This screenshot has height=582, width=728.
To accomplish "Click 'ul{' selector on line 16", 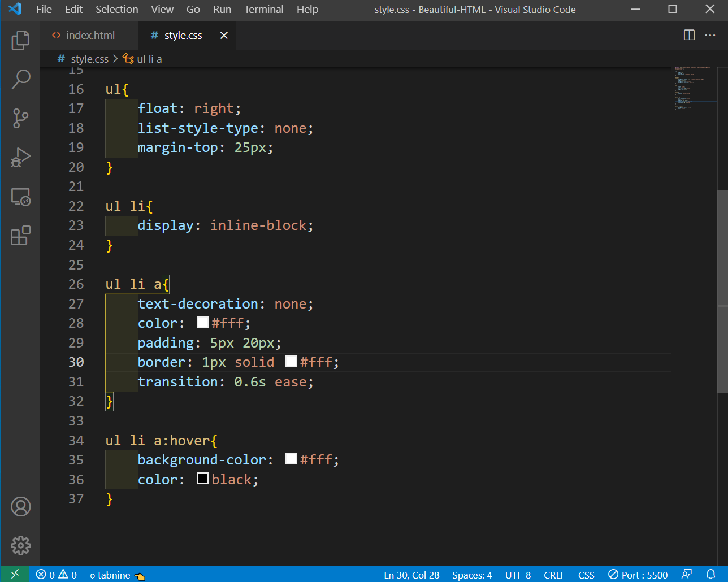I will [x=117, y=89].
